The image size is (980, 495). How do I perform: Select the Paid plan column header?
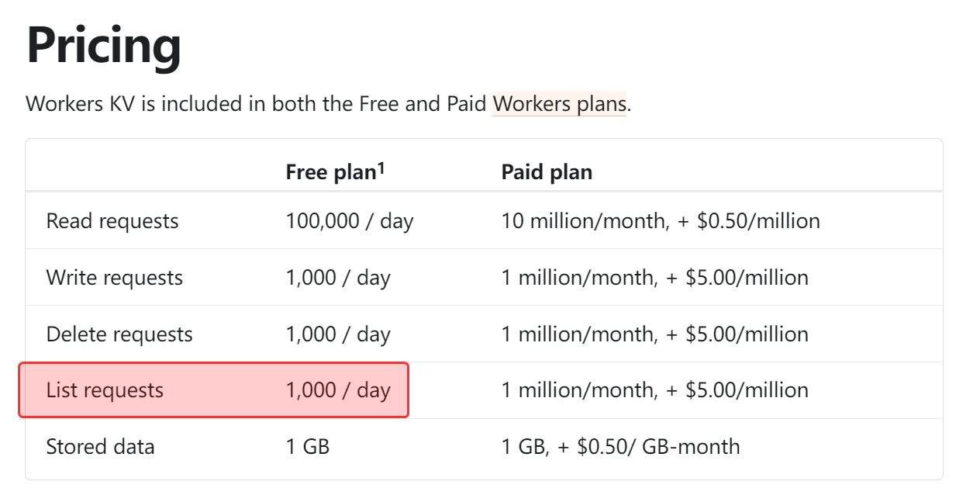tap(547, 172)
